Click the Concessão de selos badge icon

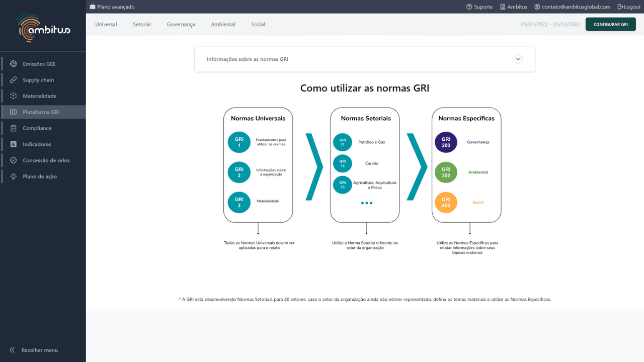pos(14,160)
